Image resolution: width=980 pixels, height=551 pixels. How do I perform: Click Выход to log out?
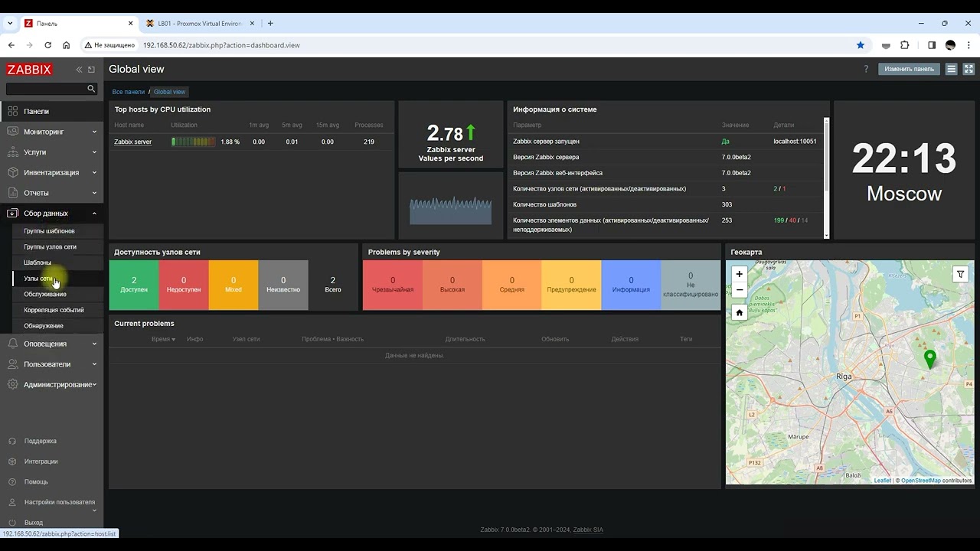[33, 523]
